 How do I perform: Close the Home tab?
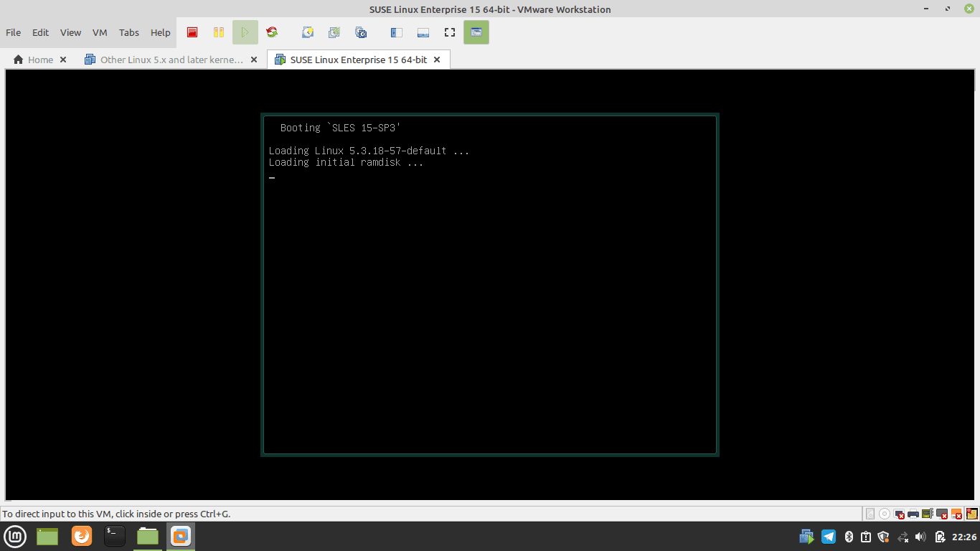point(63,60)
